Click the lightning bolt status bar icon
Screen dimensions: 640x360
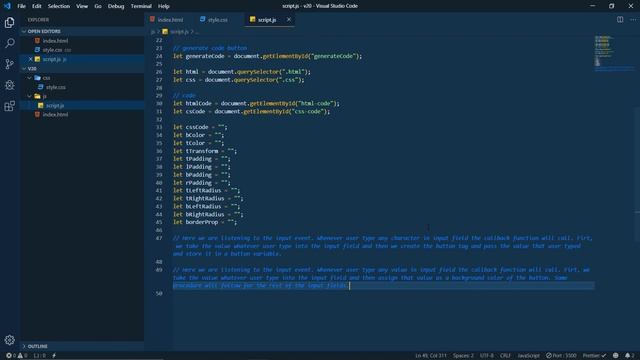[53, 356]
